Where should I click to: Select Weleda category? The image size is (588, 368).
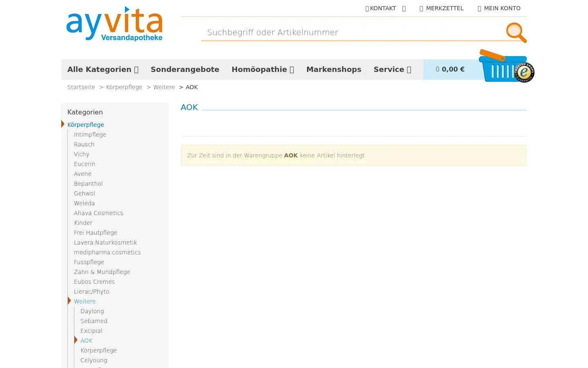point(84,203)
